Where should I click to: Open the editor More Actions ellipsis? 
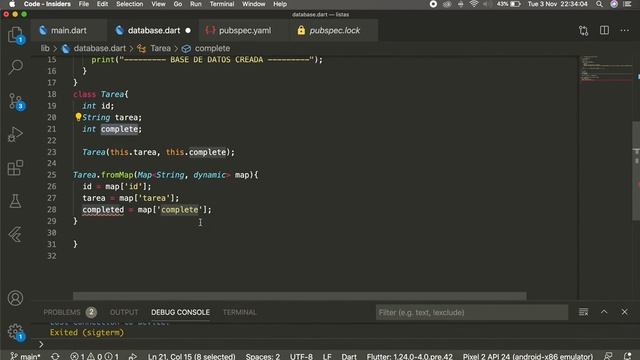[624, 30]
